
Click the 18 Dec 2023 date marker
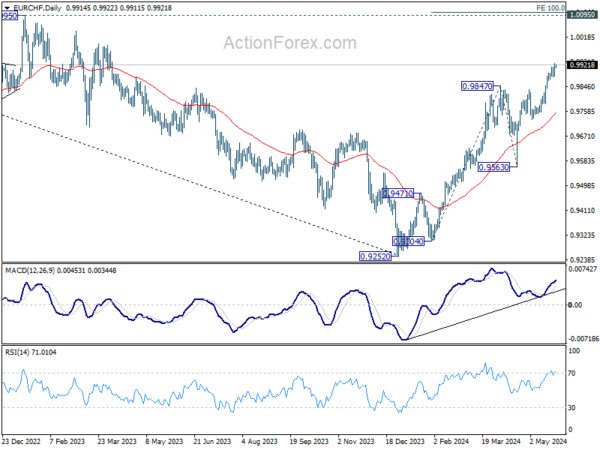[x=405, y=441]
